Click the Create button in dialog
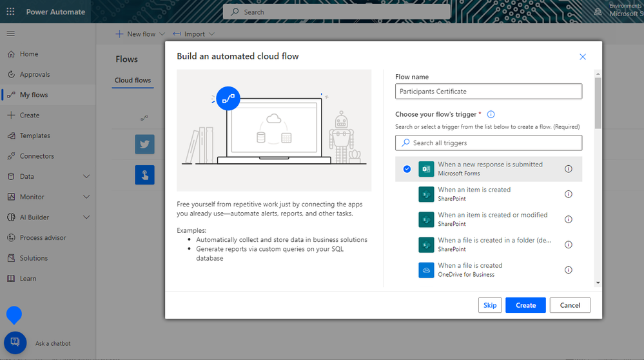Viewport: 644px width, 360px height. pyautogui.click(x=526, y=305)
